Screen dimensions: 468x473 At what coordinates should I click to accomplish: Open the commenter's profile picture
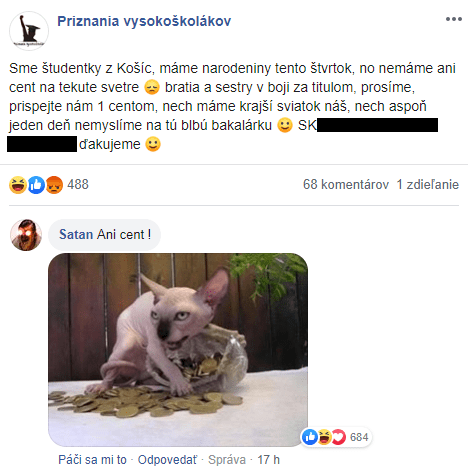tap(26, 235)
